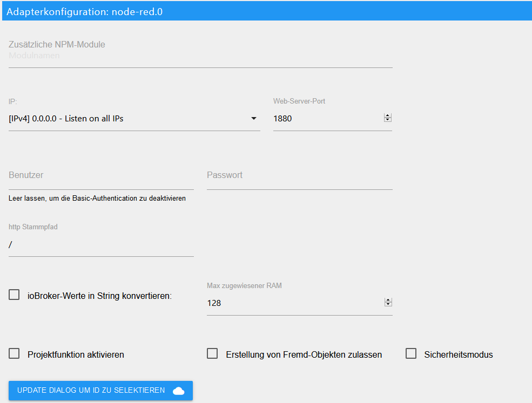Toggle the Sicherheitsmodus checkbox
This screenshot has height=403, width=532.
(411, 354)
